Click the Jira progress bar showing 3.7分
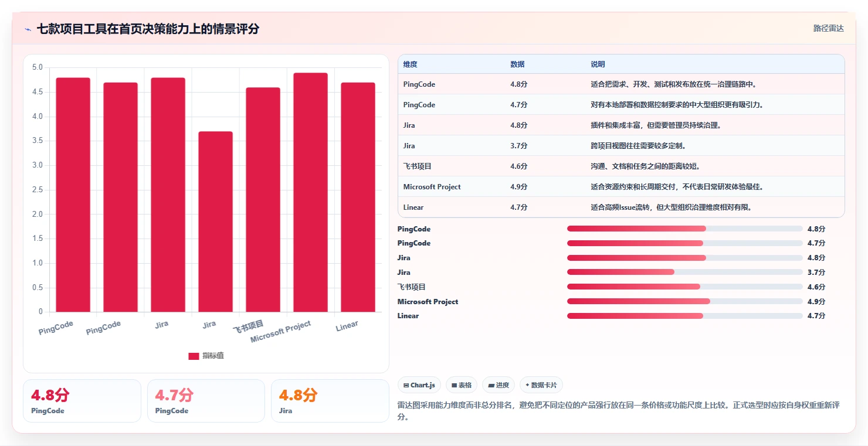Image resolution: width=868 pixels, height=446 pixels. coord(684,272)
